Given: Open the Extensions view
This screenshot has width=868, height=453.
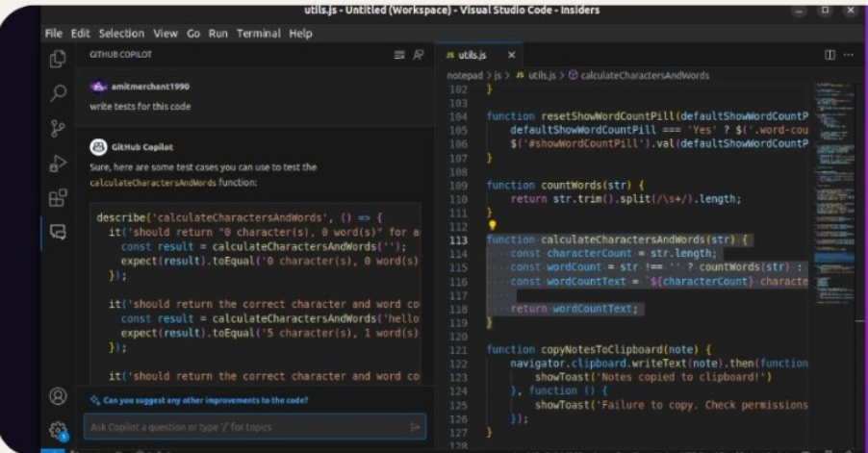Looking at the screenshot, I should click(x=58, y=197).
